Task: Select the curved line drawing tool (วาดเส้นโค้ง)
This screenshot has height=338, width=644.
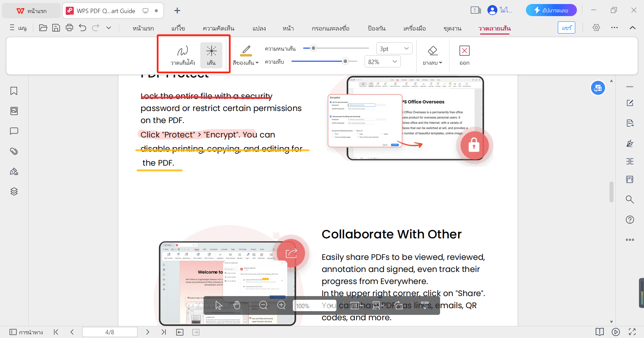Action: tap(182, 55)
